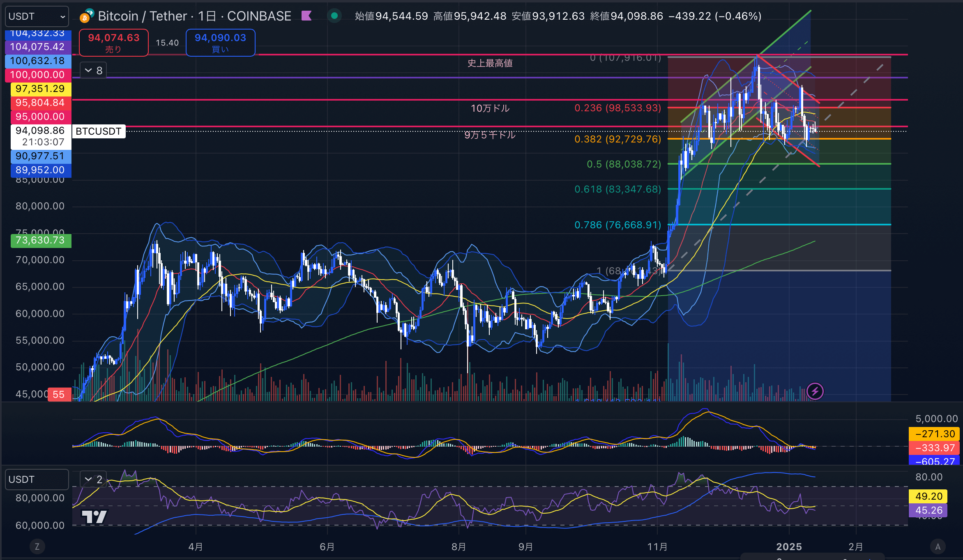Select the 史上最高値 text annotation

490,63
